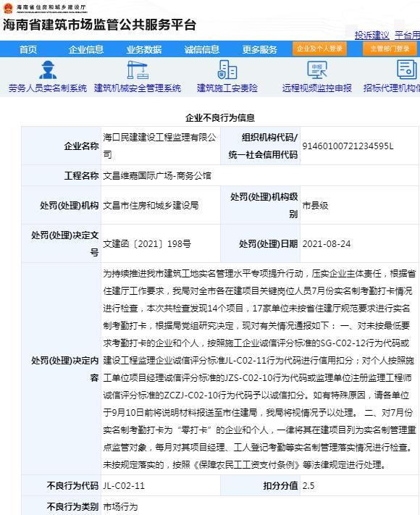Click the 处罚(处理)日期 label
Image resolution: width=420 pixels, height=515 pixels.
pyautogui.click(x=268, y=243)
